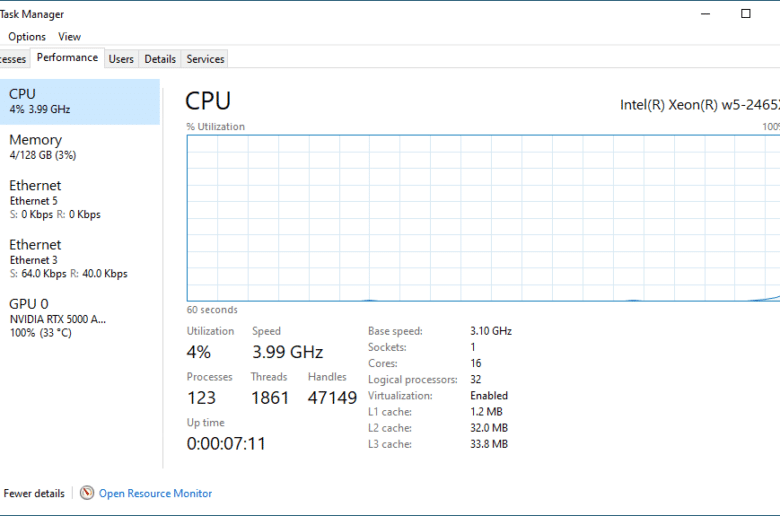Select the Performance tab
The height and width of the screenshot is (516, 780).
(67, 58)
